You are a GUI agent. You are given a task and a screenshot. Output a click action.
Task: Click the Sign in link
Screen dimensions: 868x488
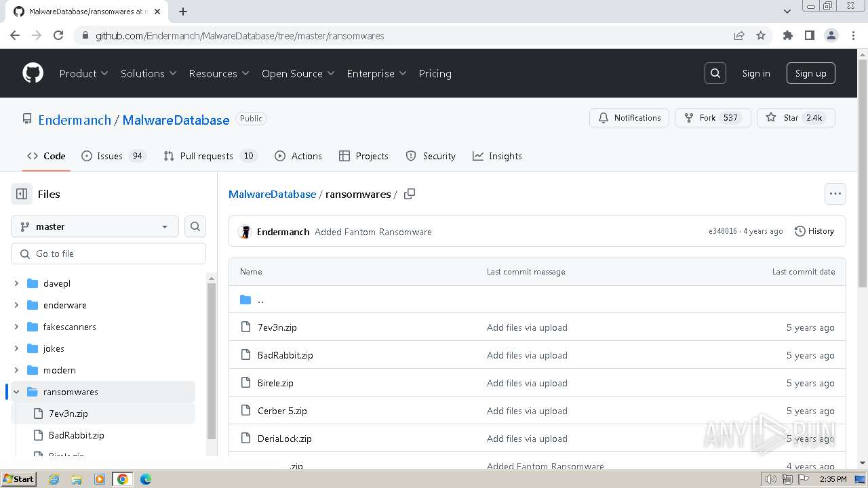coord(756,73)
